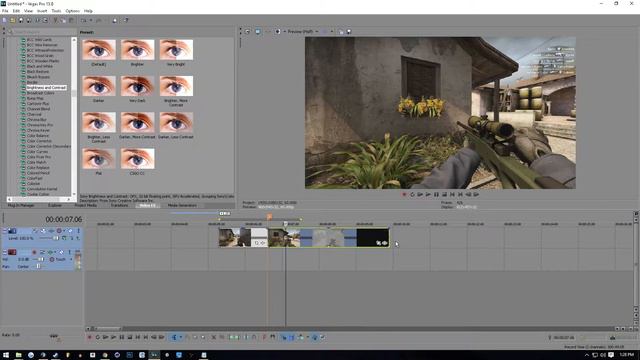Open the File menu
640x360 pixels.
pos(5,11)
